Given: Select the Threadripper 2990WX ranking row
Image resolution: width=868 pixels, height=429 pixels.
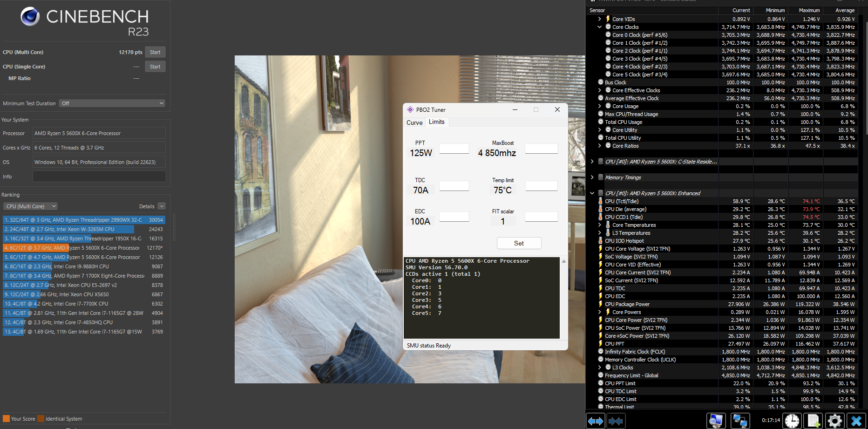Looking at the screenshot, I should 84,220.
